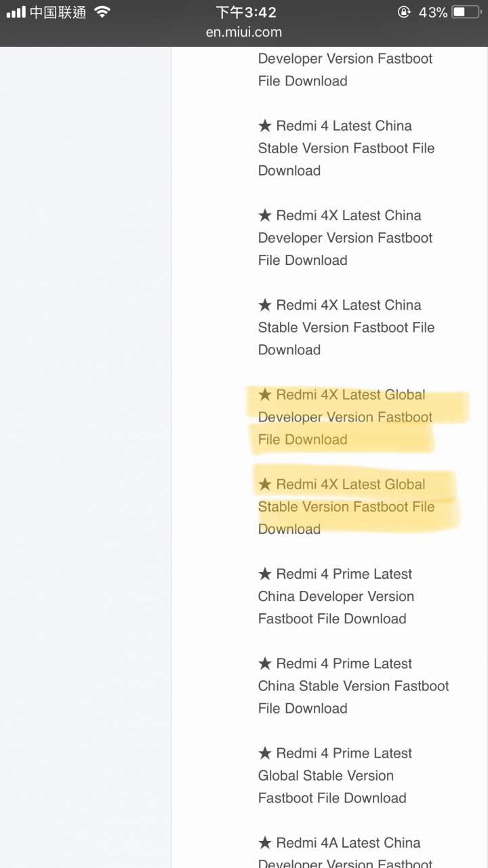
Task: Open highlighted Redmi 4X Global Stable download
Action: coord(346,507)
